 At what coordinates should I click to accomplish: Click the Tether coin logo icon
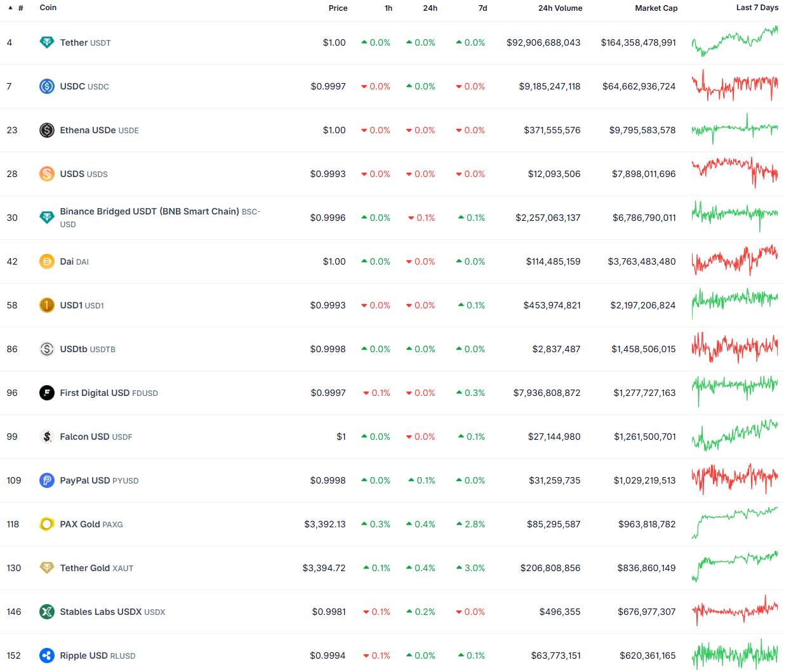coord(47,43)
